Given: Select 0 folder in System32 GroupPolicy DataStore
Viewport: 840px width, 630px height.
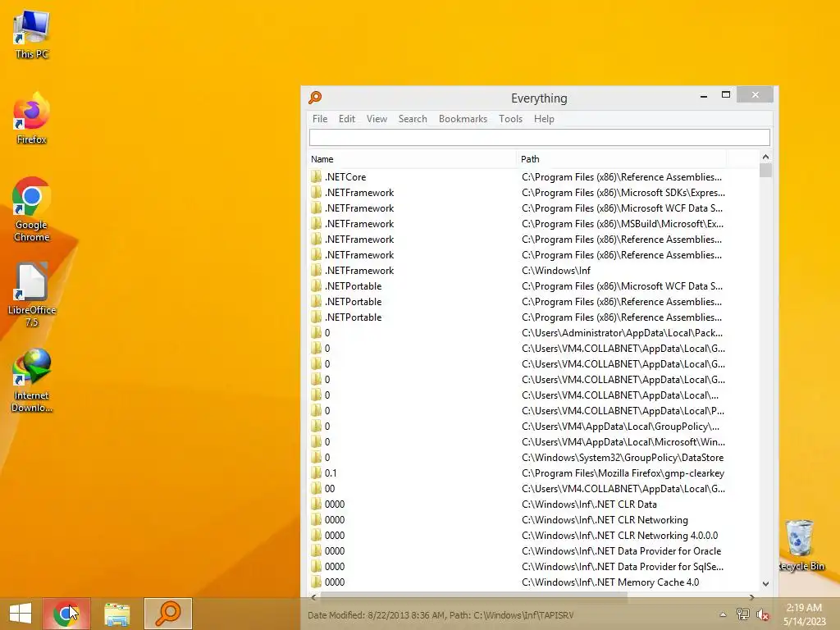Looking at the screenshot, I should (533, 458).
